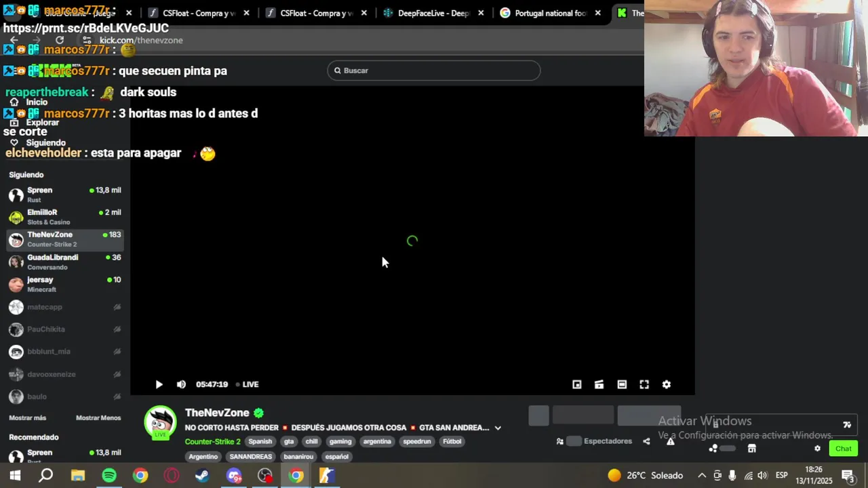
Task: Open Counter-Strike icon in taskbar
Action: 327,476
